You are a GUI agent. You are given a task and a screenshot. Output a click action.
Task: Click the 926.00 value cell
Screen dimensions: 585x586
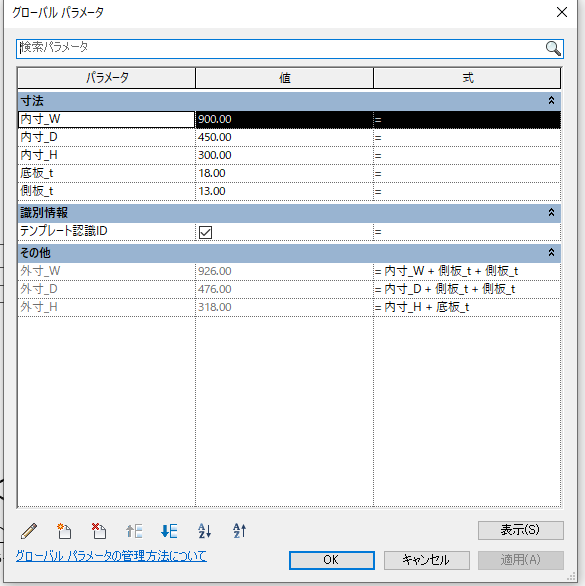click(x=284, y=271)
